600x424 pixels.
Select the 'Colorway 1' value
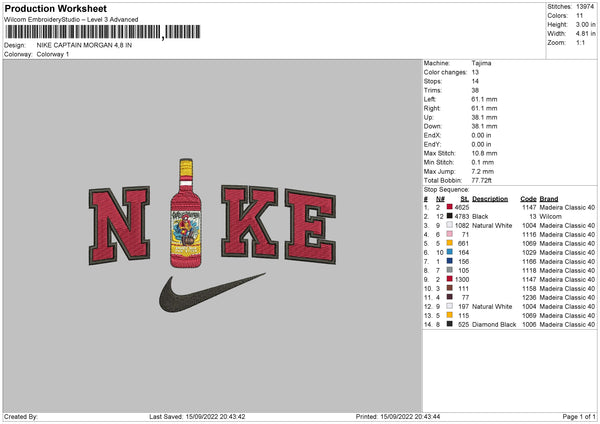(53, 54)
